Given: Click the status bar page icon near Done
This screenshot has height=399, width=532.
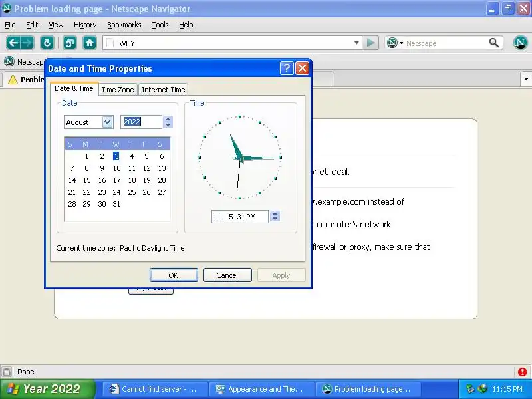Looking at the screenshot, I should [x=7, y=372].
